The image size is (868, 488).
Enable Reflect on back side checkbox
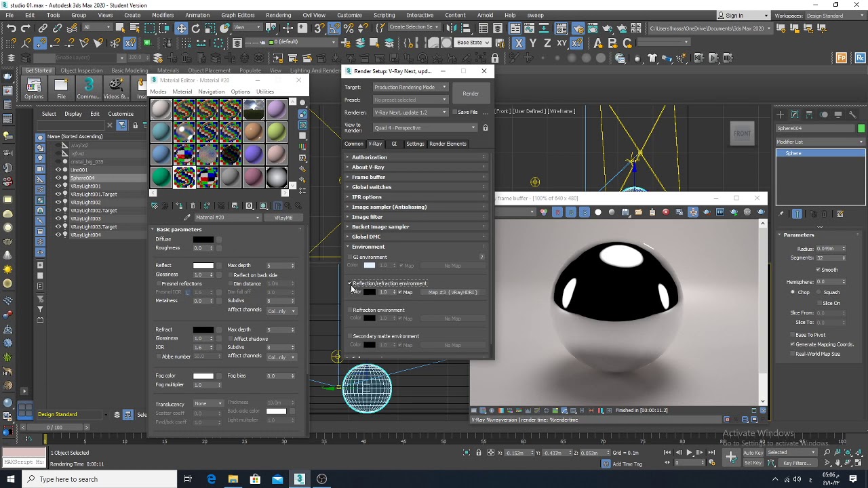pyautogui.click(x=231, y=275)
